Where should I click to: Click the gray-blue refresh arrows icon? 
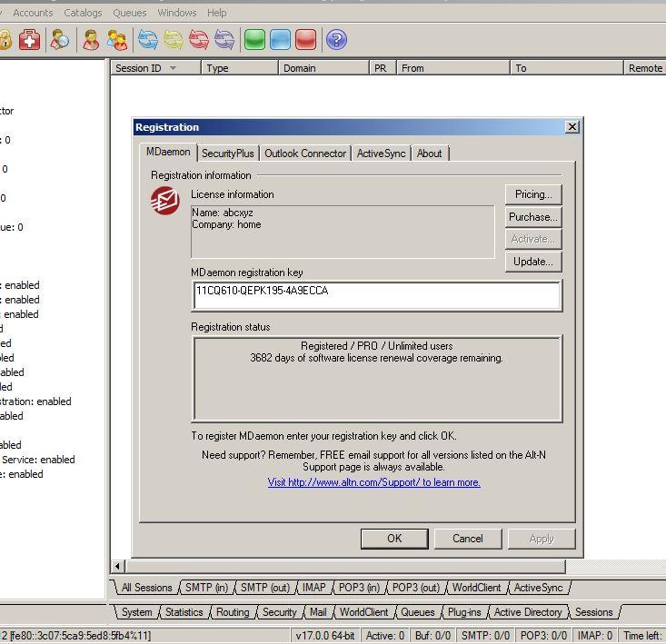[224, 40]
